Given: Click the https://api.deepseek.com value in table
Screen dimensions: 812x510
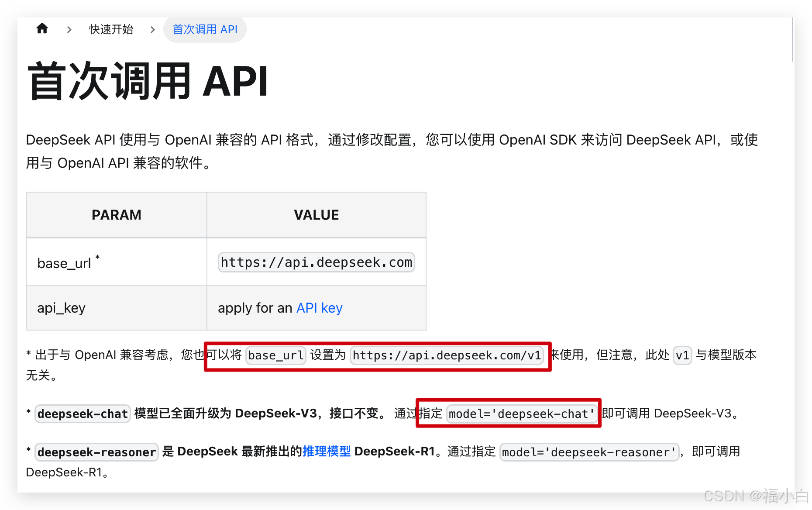Looking at the screenshot, I should coord(317,262).
